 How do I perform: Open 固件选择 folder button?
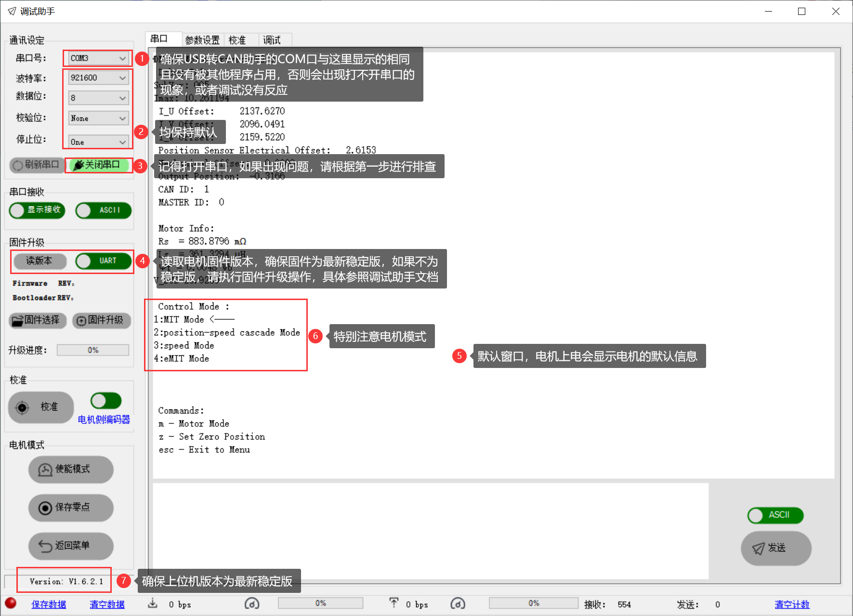point(37,320)
